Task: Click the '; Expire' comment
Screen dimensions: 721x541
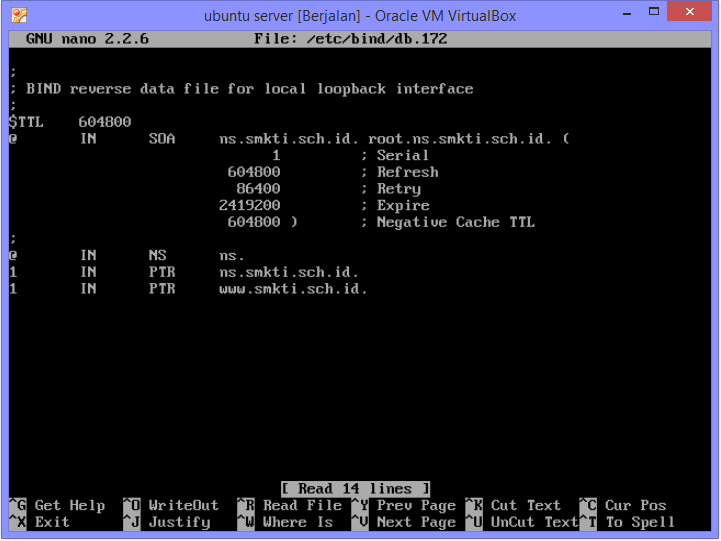Action: point(395,205)
